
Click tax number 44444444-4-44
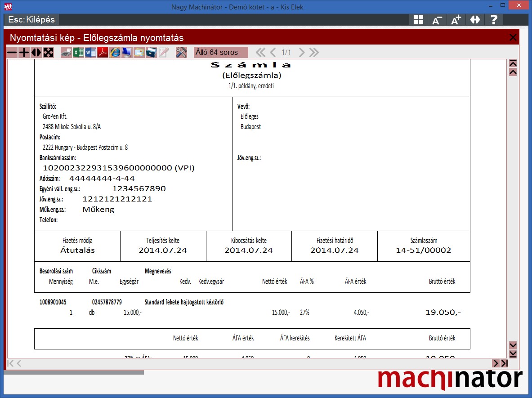pos(102,179)
